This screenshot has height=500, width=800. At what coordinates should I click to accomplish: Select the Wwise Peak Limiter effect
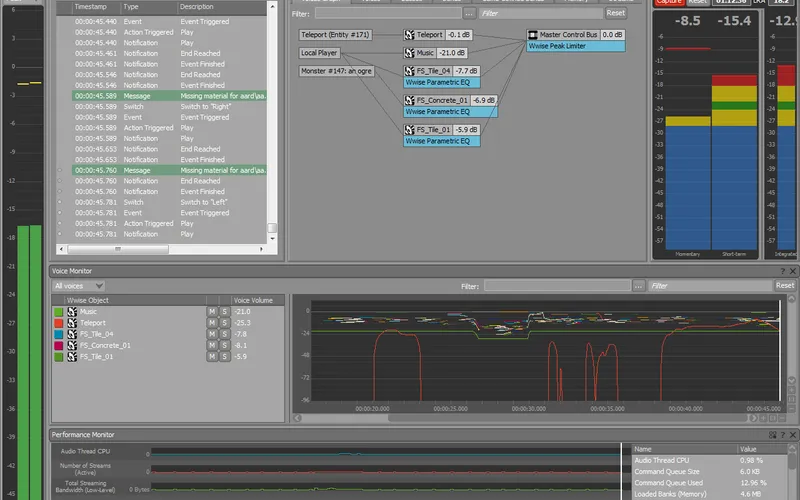(x=575, y=46)
